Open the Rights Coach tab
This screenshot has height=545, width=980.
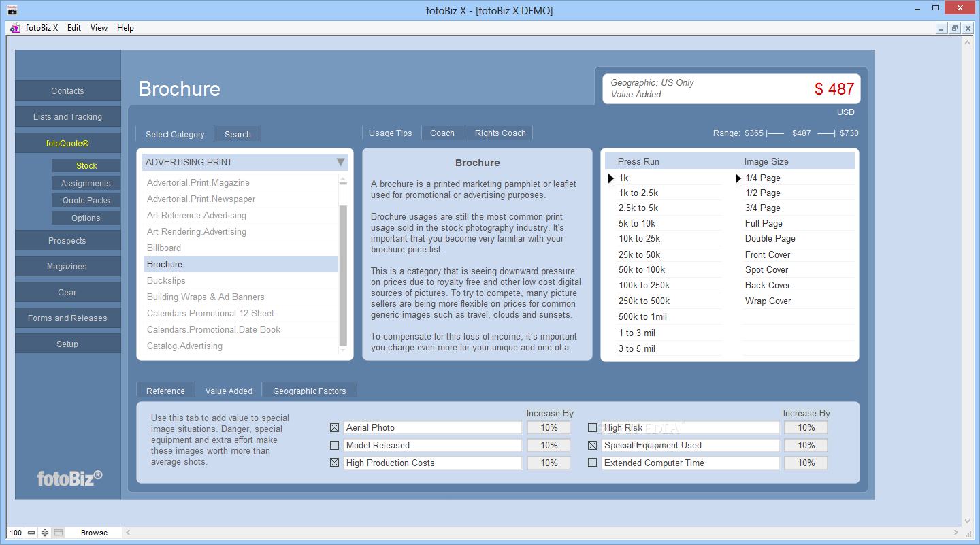(500, 133)
